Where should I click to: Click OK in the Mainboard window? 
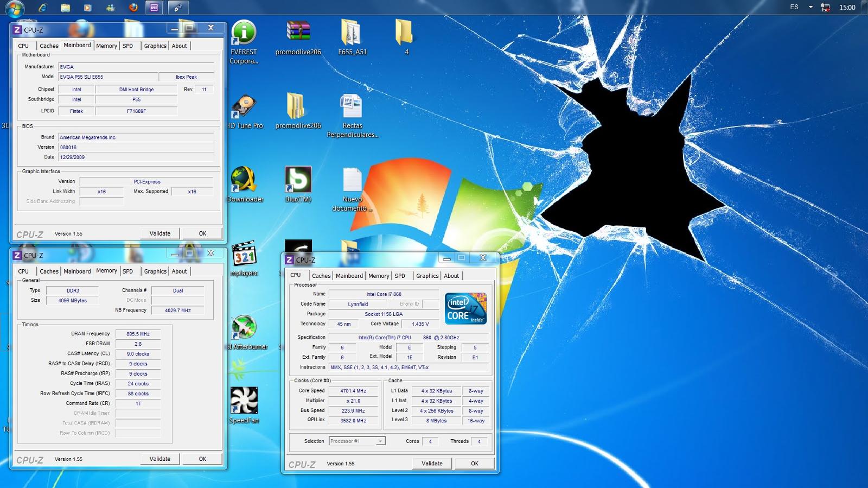pos(202,233)
